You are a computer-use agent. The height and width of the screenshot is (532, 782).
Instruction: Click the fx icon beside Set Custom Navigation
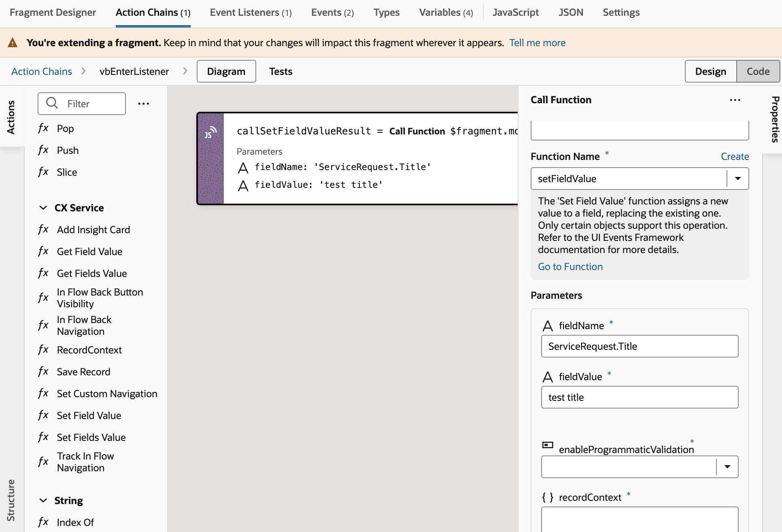point(43,394)
